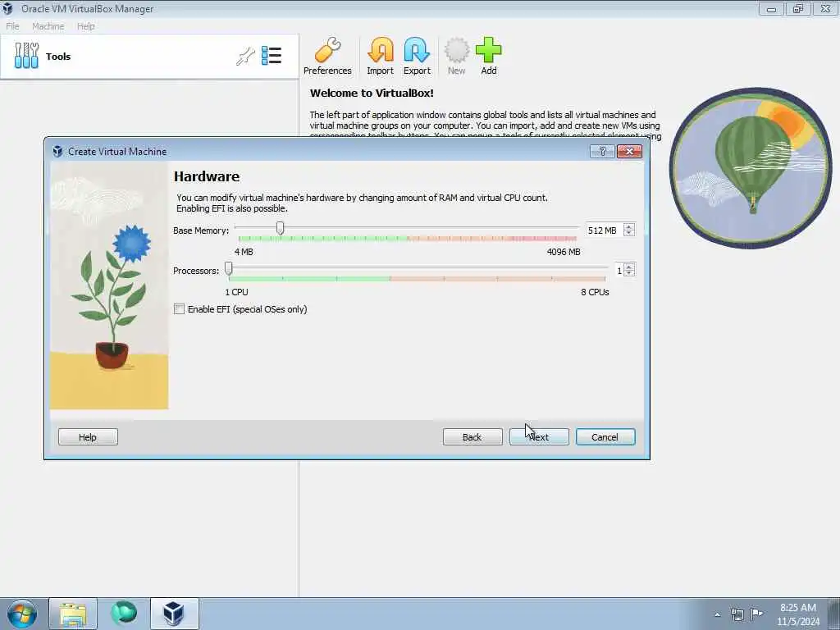Click the Action Center flag icon
The width and height of the screenshot is (840, 630).
757,614
